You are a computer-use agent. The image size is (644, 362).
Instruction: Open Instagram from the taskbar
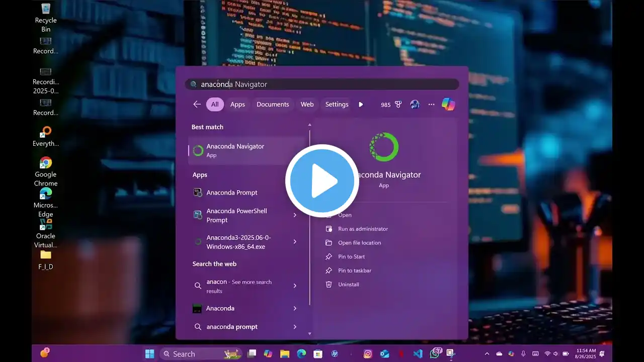(368, 354)
